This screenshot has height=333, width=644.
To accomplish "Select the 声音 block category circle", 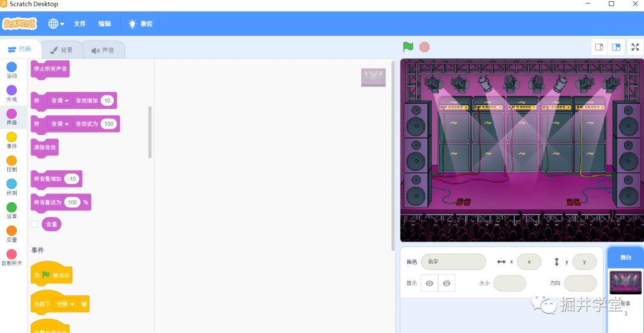I will [x=12, y=113].
